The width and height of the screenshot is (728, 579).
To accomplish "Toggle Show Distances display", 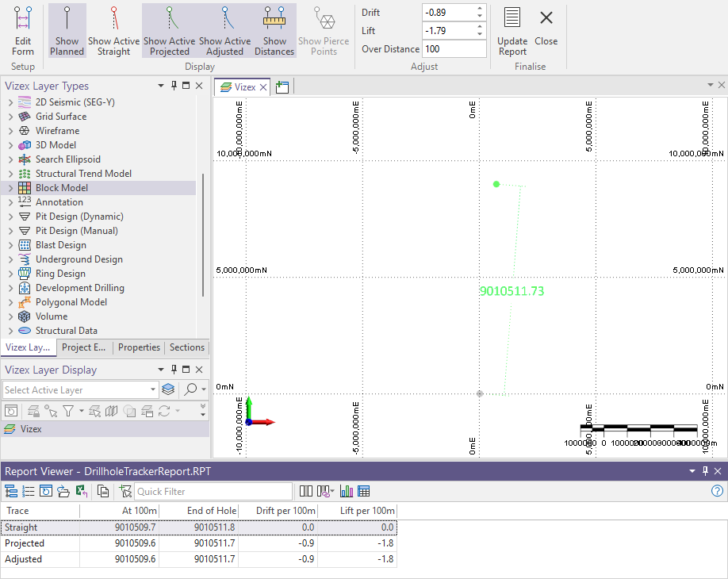I will pos(274,31).
